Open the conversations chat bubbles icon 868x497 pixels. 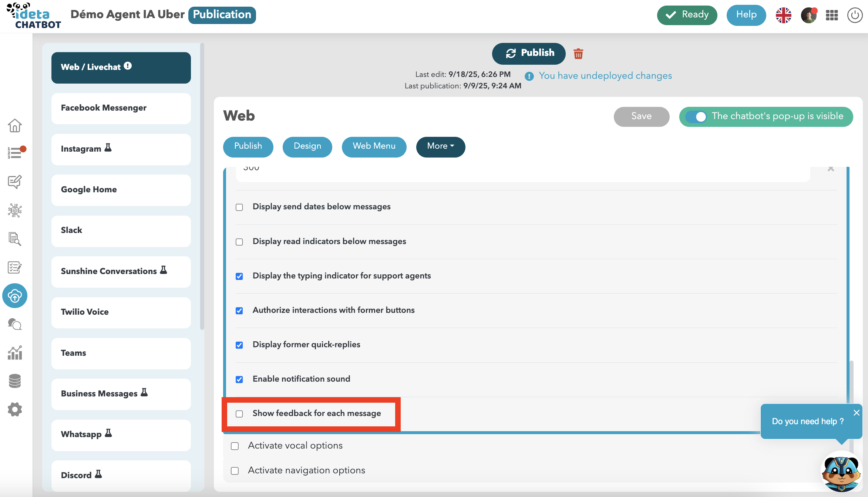(x=15, y=324)
